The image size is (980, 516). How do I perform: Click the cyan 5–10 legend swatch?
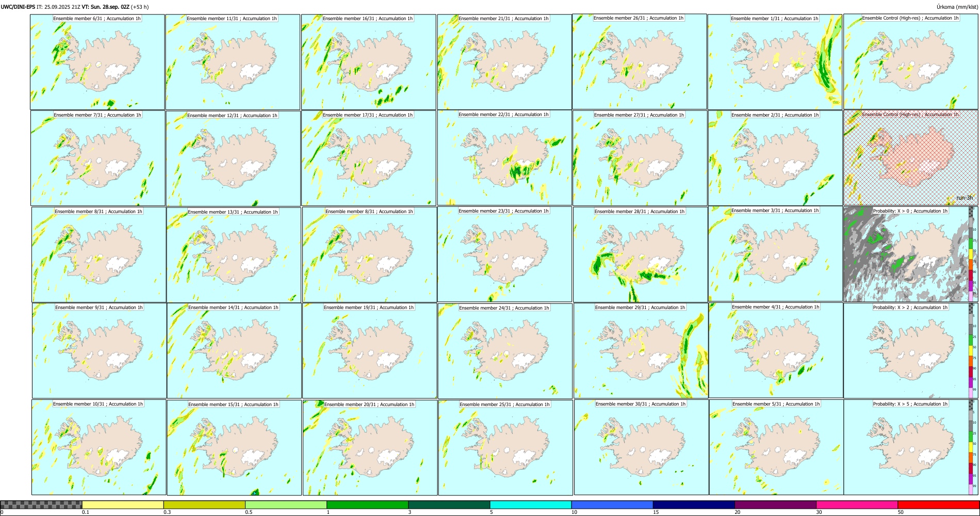[x=531, y=505]
